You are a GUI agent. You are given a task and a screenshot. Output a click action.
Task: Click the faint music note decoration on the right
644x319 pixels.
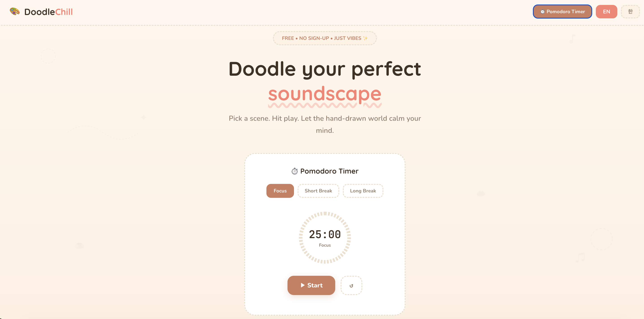coord(572,39)
